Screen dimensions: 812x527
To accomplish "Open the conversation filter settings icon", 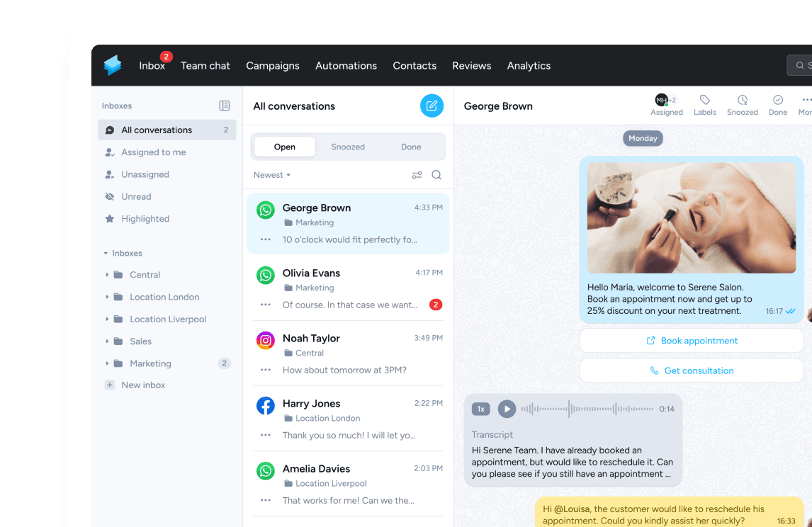I will click(417, 175).
